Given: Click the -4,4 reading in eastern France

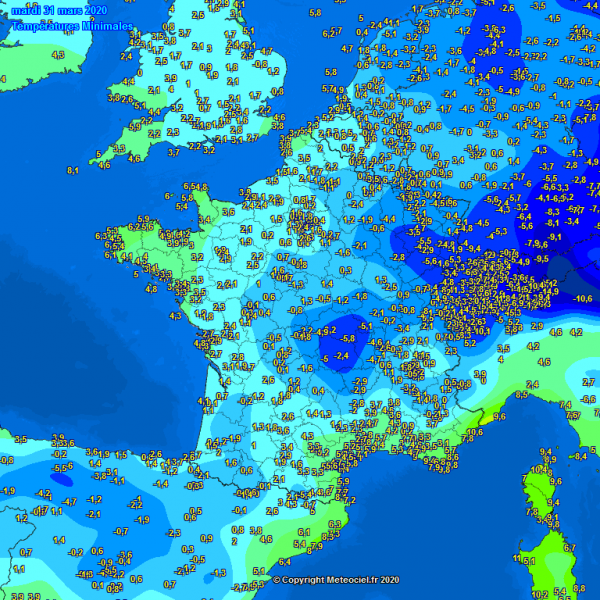Looking at the screenshot, I should coord(388,219).
